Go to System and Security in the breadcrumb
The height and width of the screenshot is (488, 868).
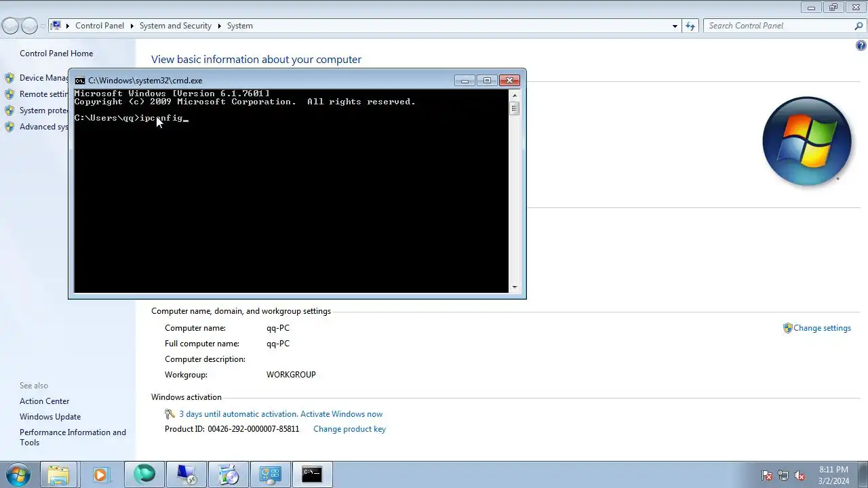(176, 26)
